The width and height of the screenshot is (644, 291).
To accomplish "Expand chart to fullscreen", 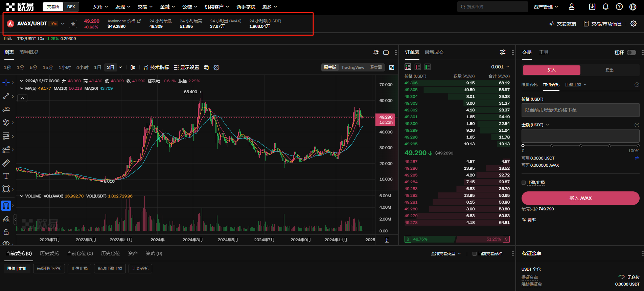I will [392, 67].
